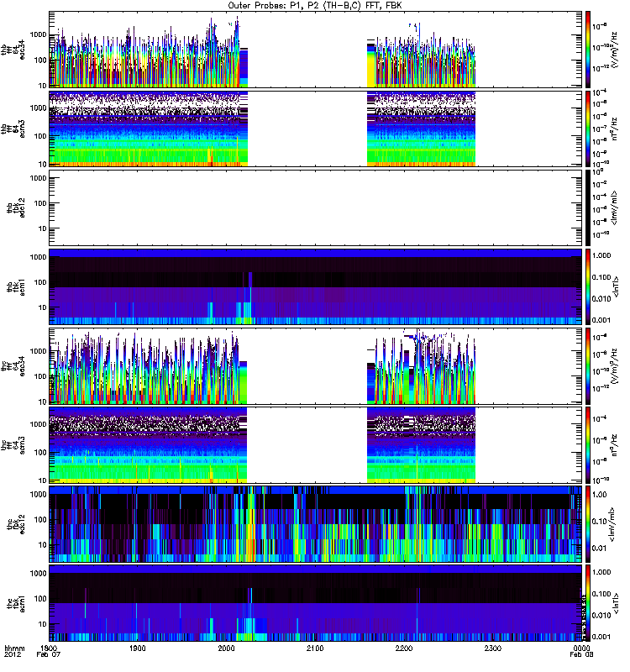Screen dimensions: 630x672
Task: Click the empty thb fbk edc12 panel
Action: point(315,207)
